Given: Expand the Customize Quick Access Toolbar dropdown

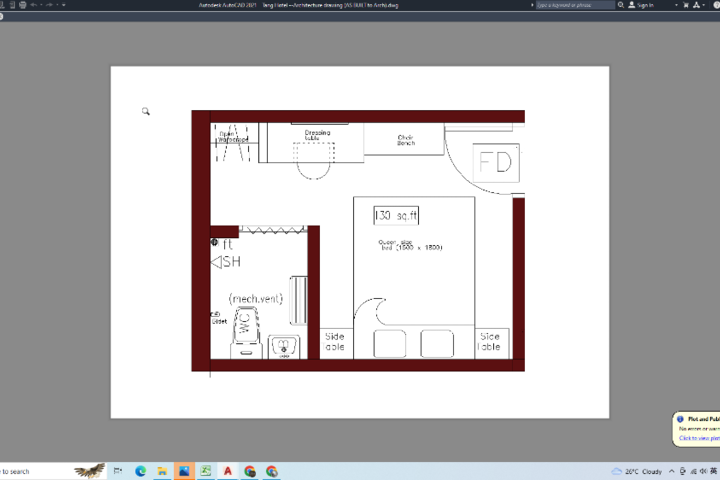Looking at the screenshot, I should 64,5.
